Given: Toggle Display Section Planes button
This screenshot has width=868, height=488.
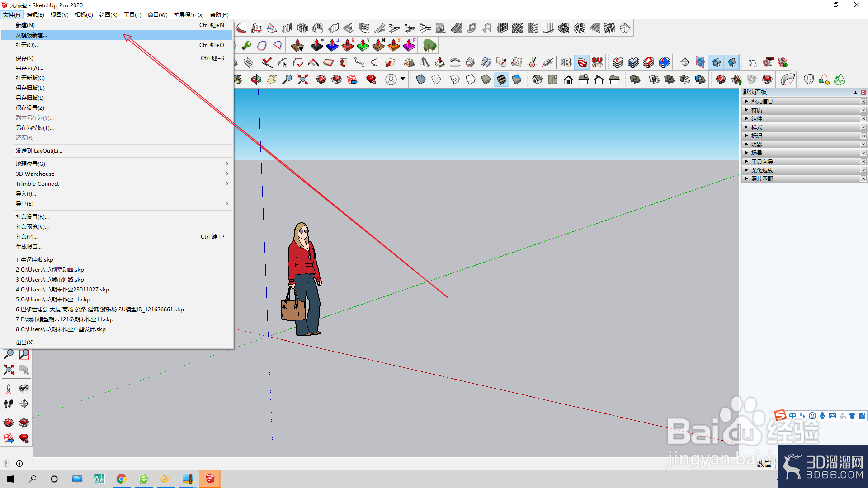Looking at the screenshot, I should coord(700,63).
